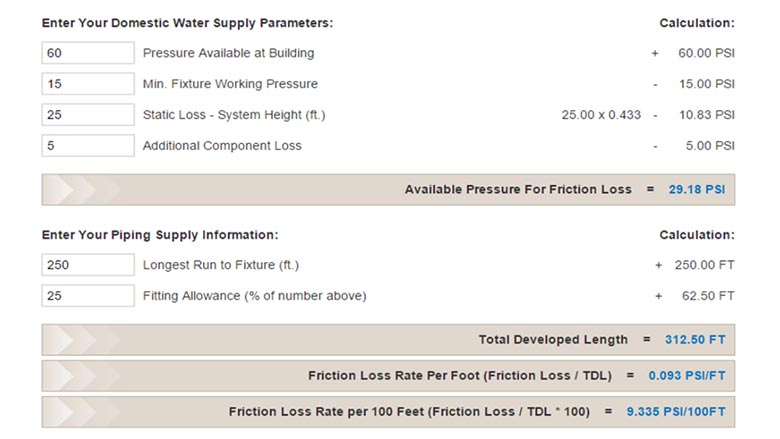Image resolution: width=780 pixels, height=439 pixels.
Task: Click the chevron arrows on Available Pressure bar
Action: 82,189
